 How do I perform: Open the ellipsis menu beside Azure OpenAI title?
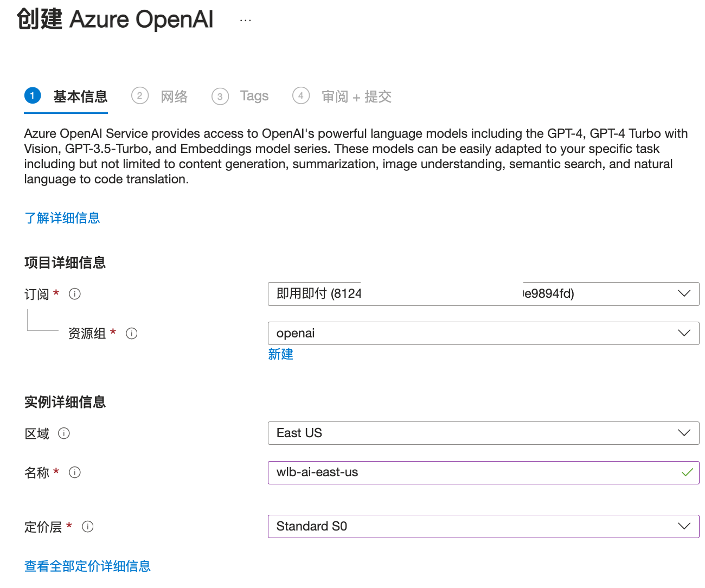click(x=246, y=21)
